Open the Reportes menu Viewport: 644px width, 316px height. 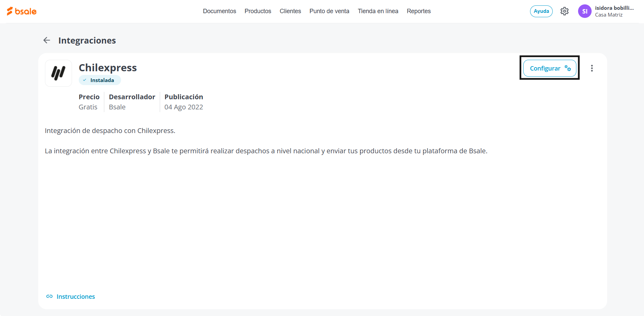419,11
